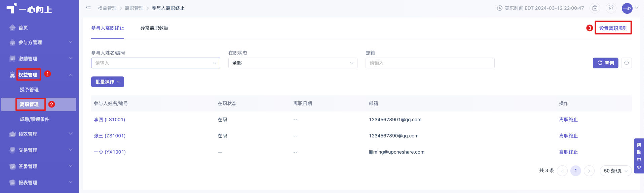644x193 pixels.
Task: Click email 1234567890@qq.com cell
Action: pos(394,136)
